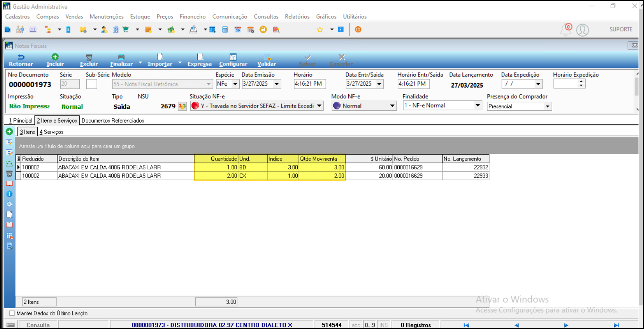Viewport: 644px width, 329px height.
Task: Open the Relatórios menu
Action: 297,16
